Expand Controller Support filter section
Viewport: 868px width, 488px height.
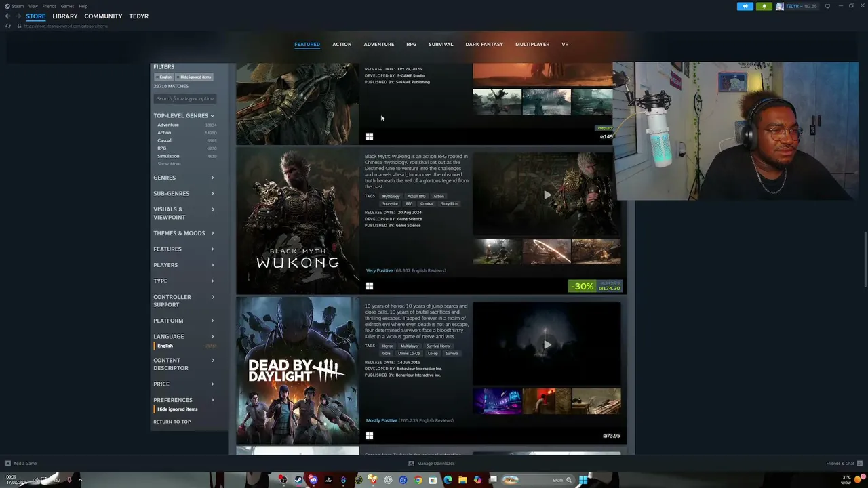click(184, 301)
